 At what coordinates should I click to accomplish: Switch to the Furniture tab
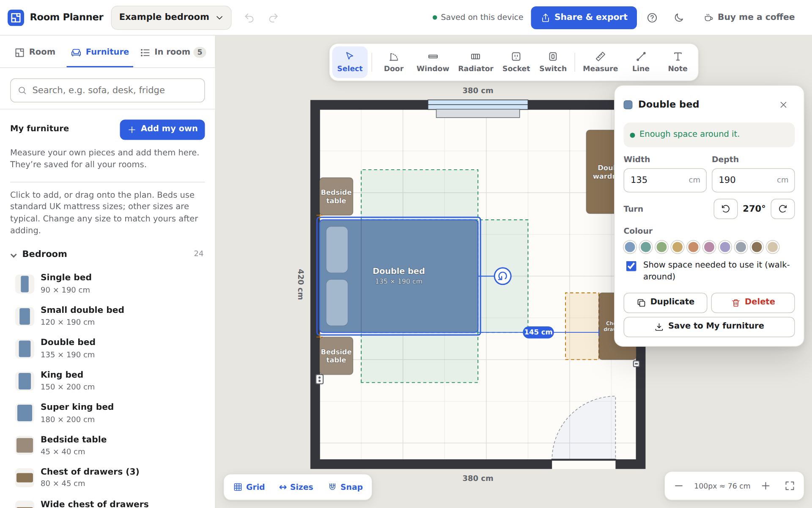point(100,52)
